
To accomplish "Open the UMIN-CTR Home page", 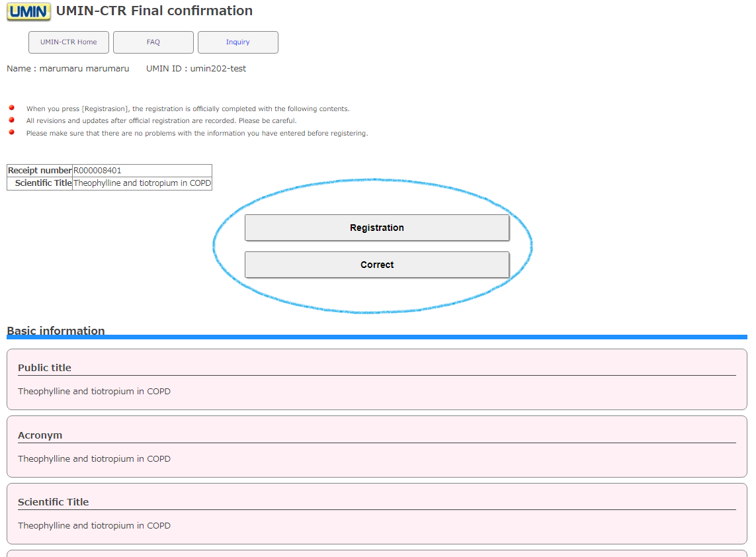I will coord(69,42).
